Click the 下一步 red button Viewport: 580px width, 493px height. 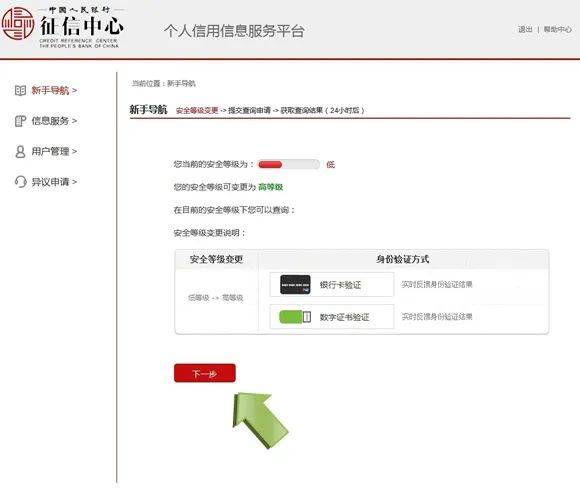click(205, 373)
